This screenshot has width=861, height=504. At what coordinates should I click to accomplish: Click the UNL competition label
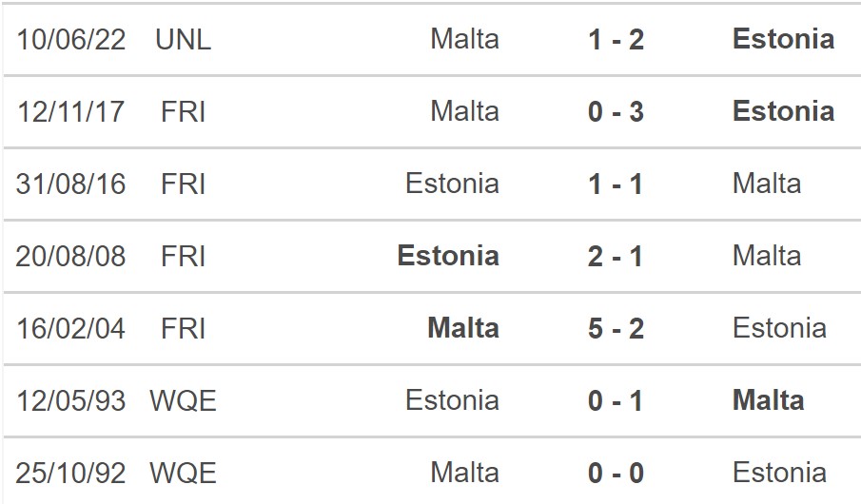pyautogui.click(x=184, y=39)
